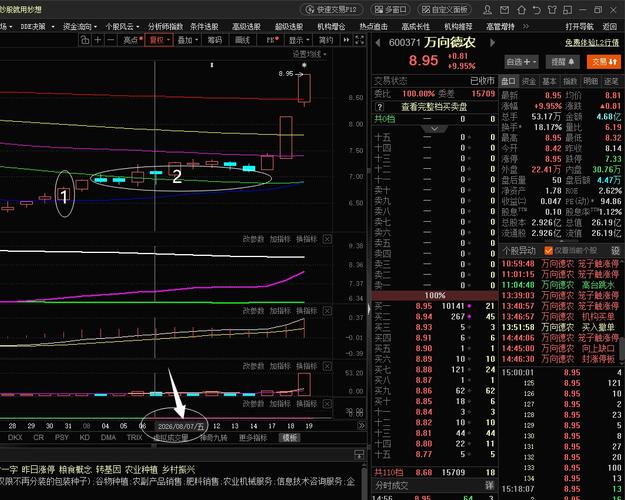Open the 显示 display dropdown

299,40
